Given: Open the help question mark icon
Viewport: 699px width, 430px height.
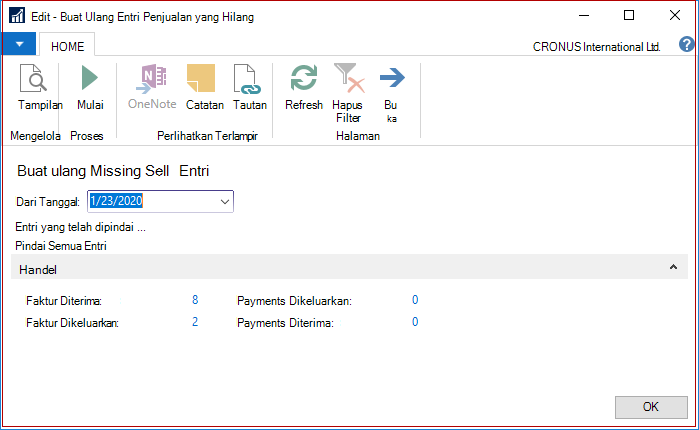Looking at the screenshot, I should click(687, 45).
